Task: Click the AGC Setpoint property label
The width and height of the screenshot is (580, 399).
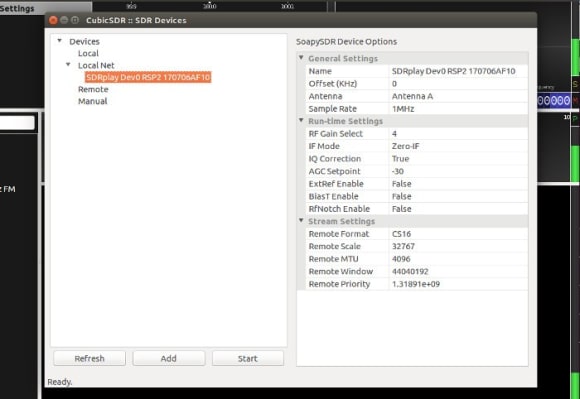Action: [334, 171]
